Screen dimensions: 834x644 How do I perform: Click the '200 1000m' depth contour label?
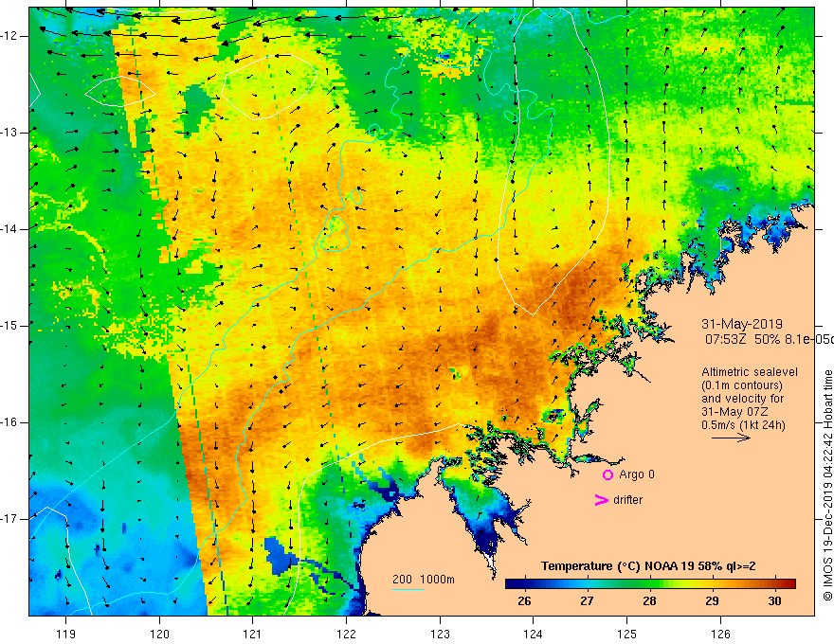point(424,580)
